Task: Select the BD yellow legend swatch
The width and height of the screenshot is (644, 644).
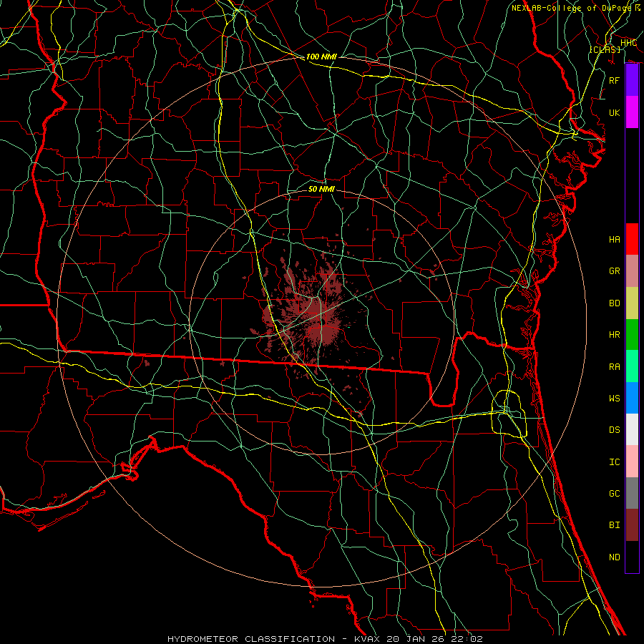Action: click(x=632, y=303)
